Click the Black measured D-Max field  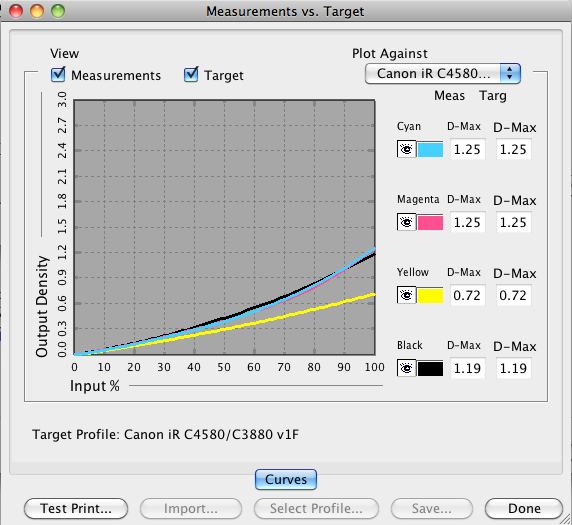[x=467, y=368]
